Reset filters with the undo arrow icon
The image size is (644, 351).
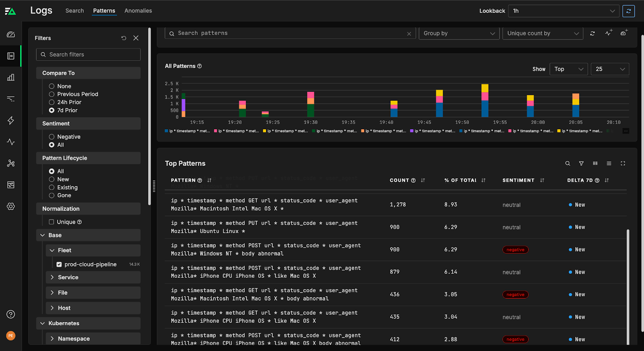pyautogui.click(x=124, y=38)
